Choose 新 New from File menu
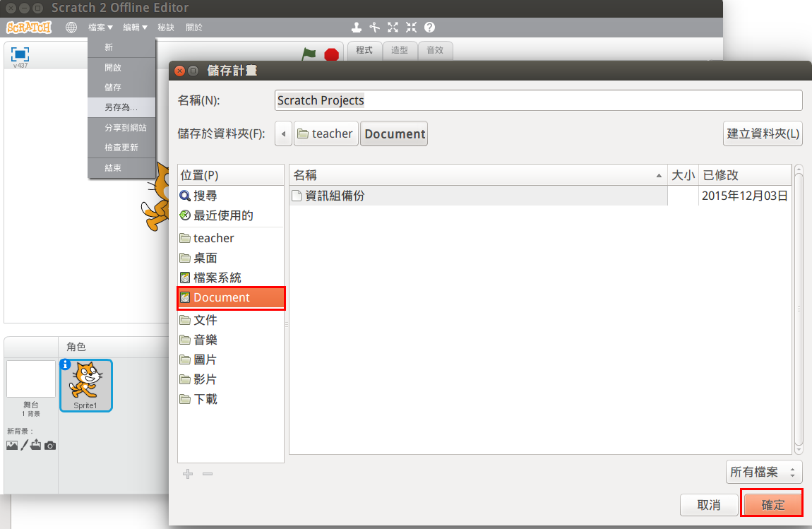The height and width of the screenshot is (529, 812). click(x=121, y=47)
